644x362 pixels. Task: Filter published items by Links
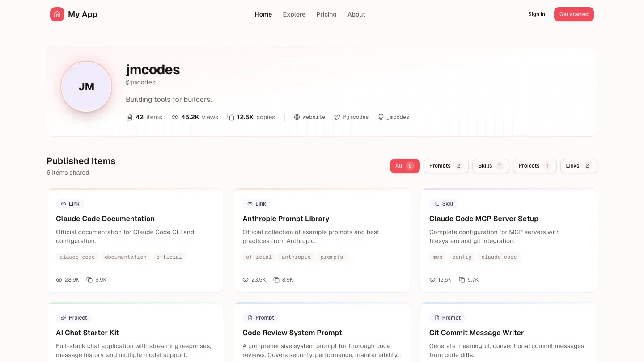(579, 166)
